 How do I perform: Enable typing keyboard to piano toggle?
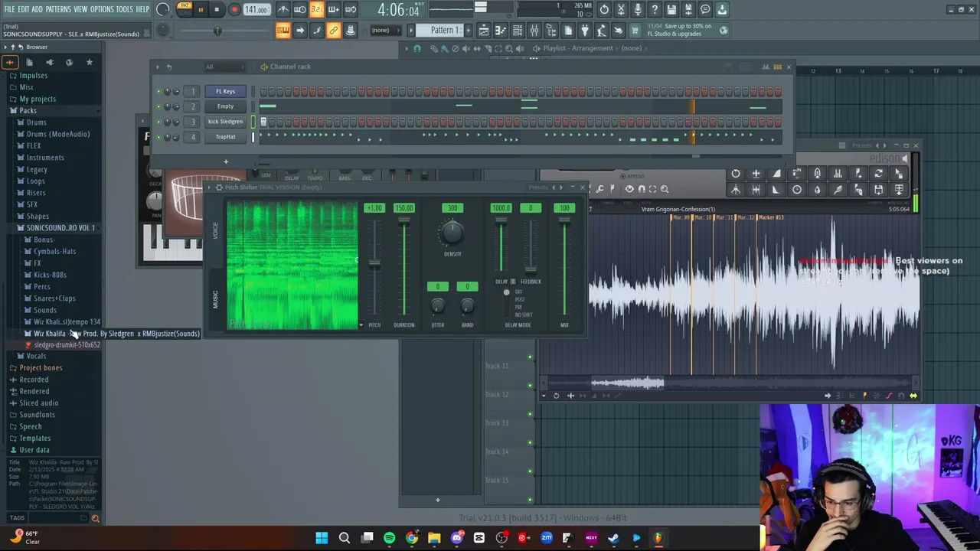click(283, 31)
